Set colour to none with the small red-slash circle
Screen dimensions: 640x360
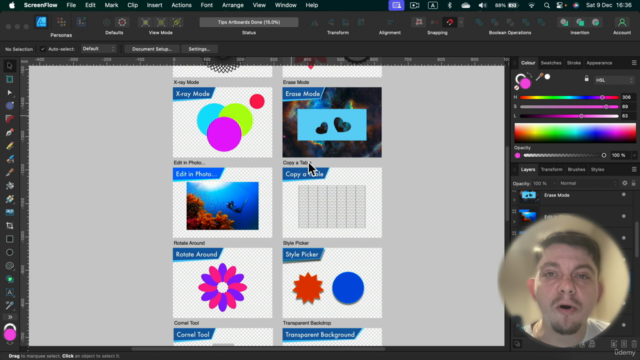(x=516, y=87)
